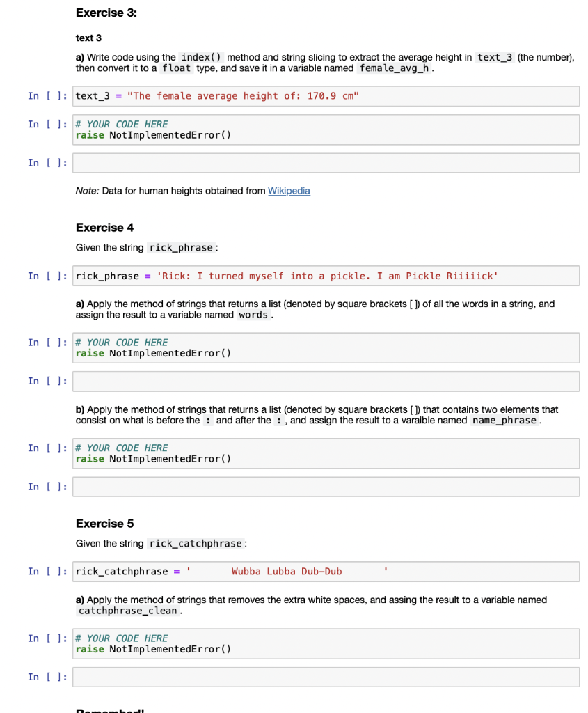Click the inline code 'name_phrase'

pyautogui.click(x=504, y=420)
